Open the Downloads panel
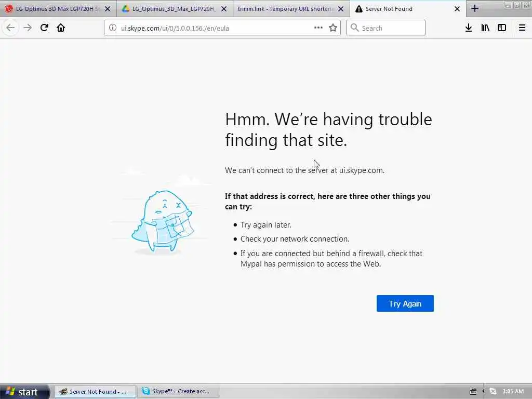The image size is (532, 399). point(469,28)
